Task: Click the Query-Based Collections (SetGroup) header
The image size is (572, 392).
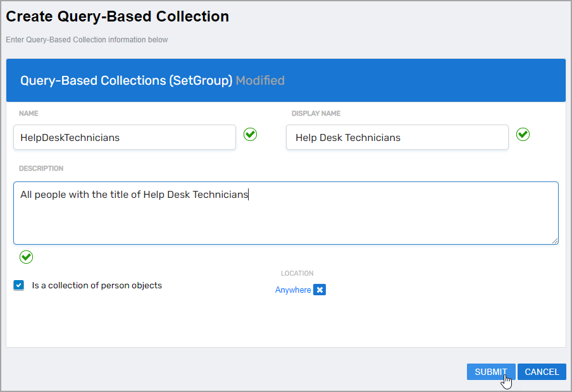Action: click(x=127, y=80)
